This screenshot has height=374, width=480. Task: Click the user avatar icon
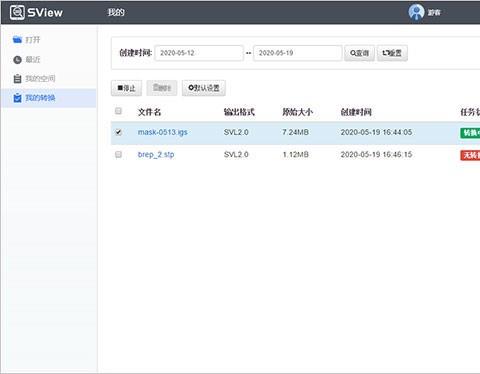coord(416,12)
